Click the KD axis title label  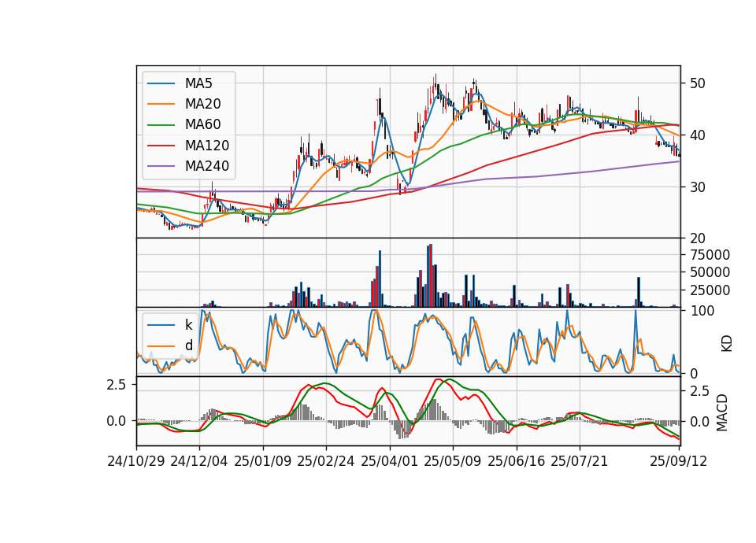[x=727, y=343]
